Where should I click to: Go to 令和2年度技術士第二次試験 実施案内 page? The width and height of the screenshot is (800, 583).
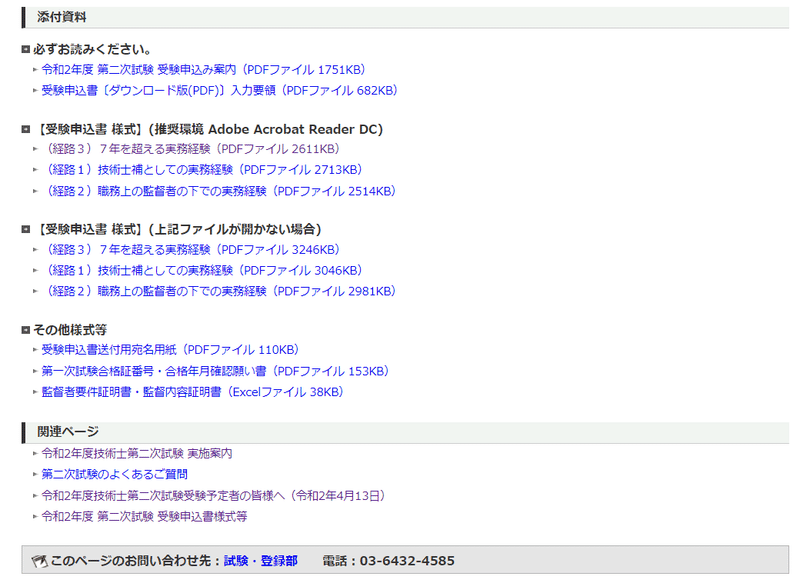[137, 453]
